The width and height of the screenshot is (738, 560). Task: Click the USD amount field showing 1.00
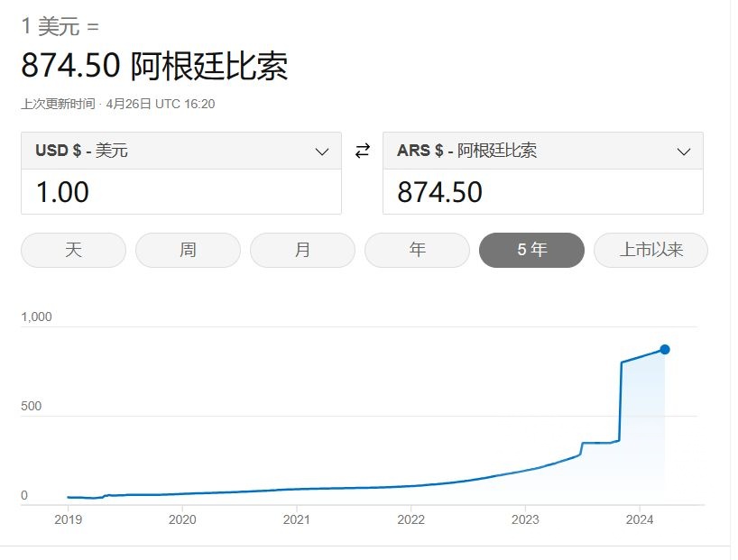click(181, 192)
